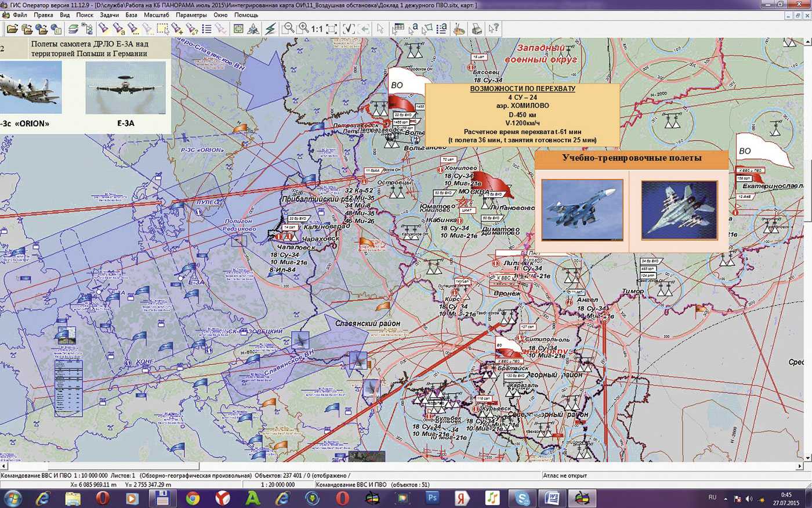Fit whole map to window icon
Screen dimensions: 812x508
[332, 28]
